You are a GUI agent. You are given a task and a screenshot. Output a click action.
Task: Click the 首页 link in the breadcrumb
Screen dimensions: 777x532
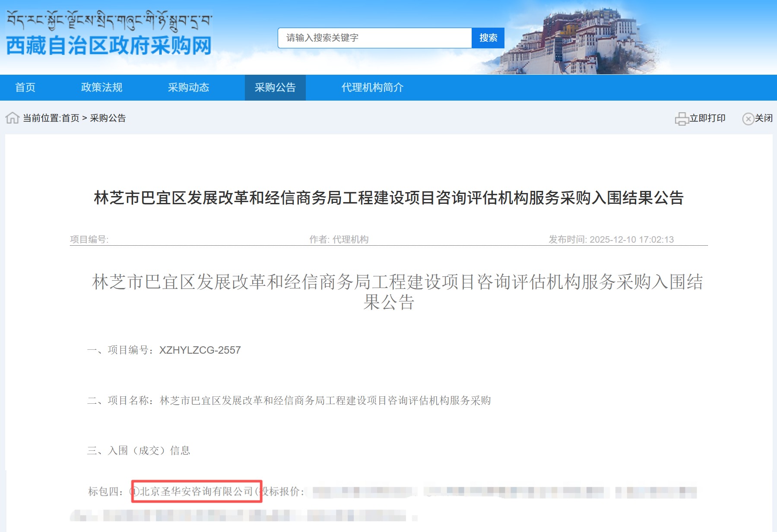click(x=70, y=118)
